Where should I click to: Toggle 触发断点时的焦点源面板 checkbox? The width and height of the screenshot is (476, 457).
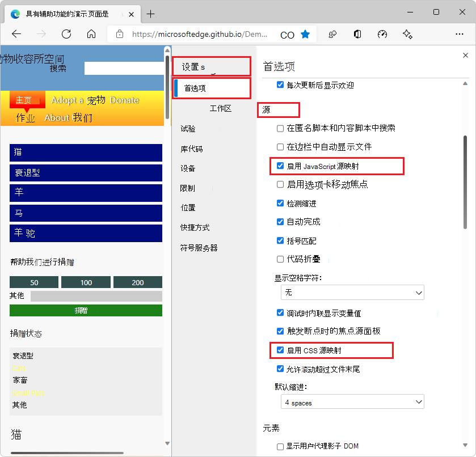click(x=280, y=331)
